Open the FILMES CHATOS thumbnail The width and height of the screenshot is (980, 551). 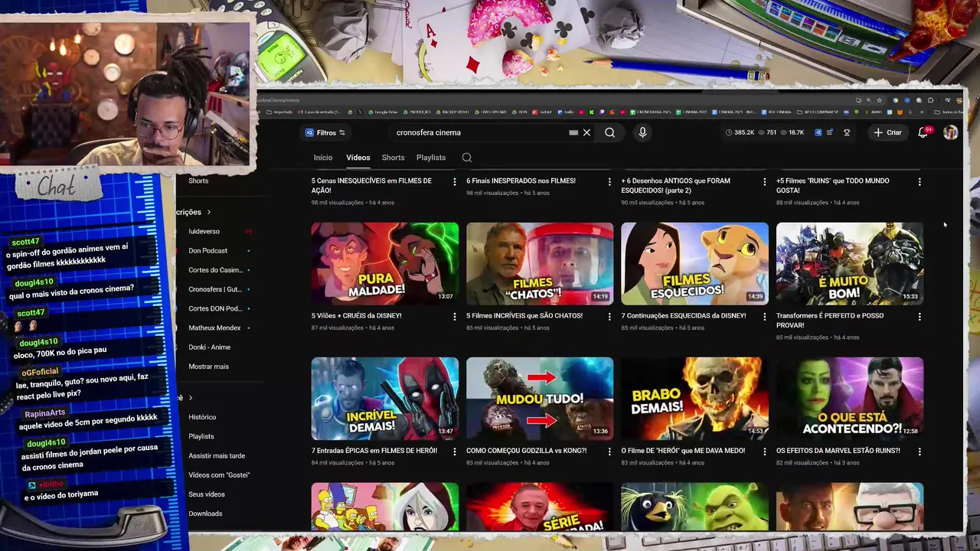point(540,264)
